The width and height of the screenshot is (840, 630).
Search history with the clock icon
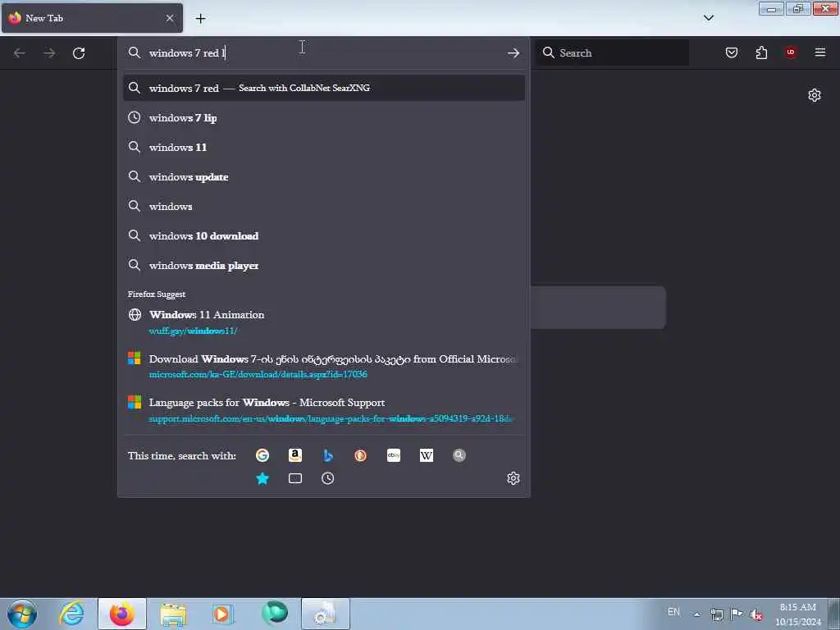(328, 478)
